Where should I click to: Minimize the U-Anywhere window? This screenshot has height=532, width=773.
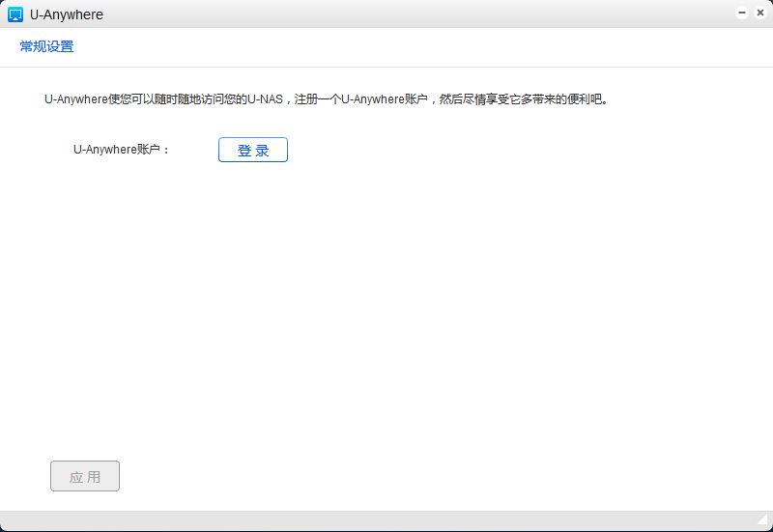point(742,13)
